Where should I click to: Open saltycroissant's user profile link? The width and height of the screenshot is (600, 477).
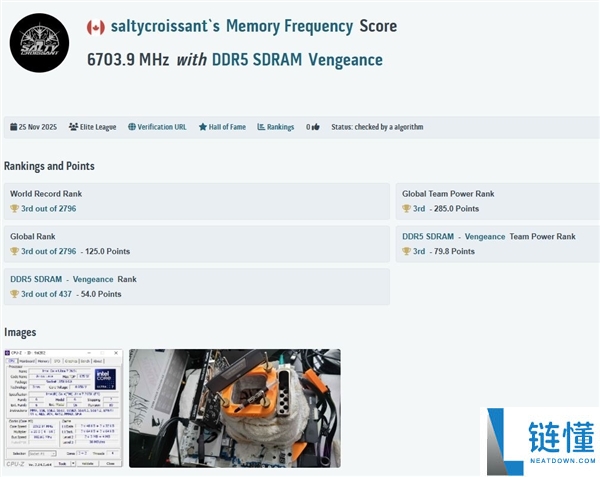[x=165, y=26]
